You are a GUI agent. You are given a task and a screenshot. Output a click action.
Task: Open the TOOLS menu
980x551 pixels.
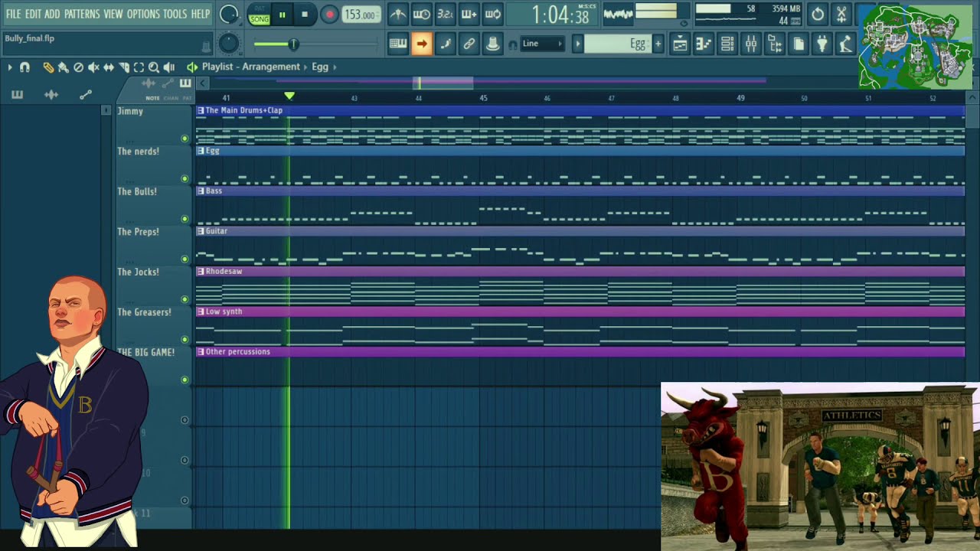(x=175, y=14)
